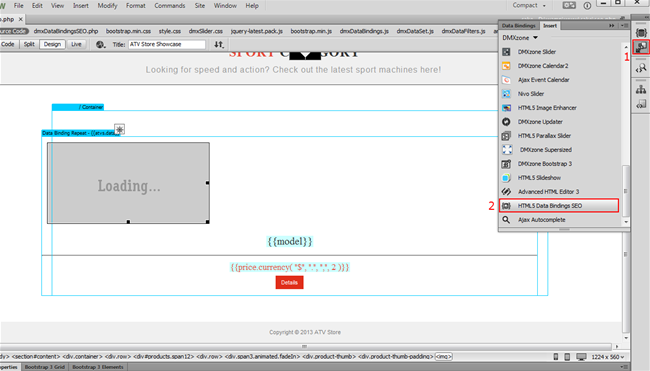Viewport: 650px width, 371px height.
Task: Open the Commands menu
Action: click(x=170, y=5)
